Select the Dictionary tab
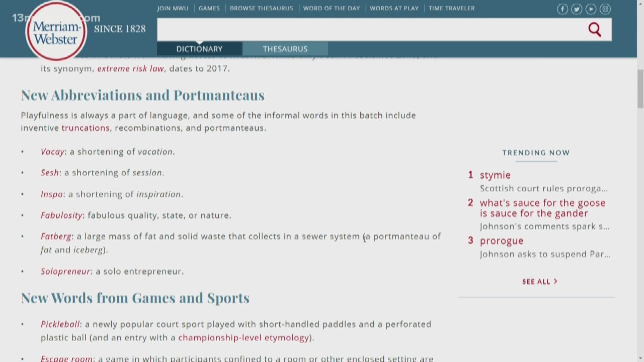644x362 pixels. click(x=199, y=49)
